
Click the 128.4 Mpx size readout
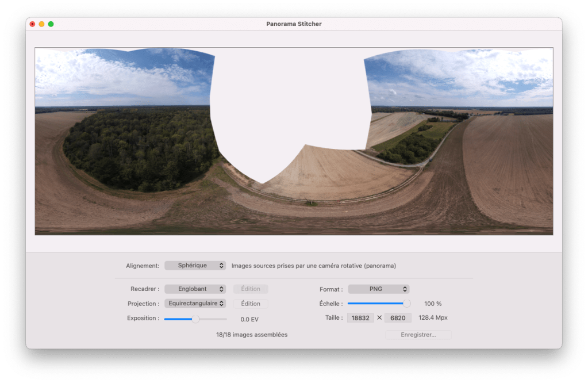pyautogui.click(x=433, y=317)
